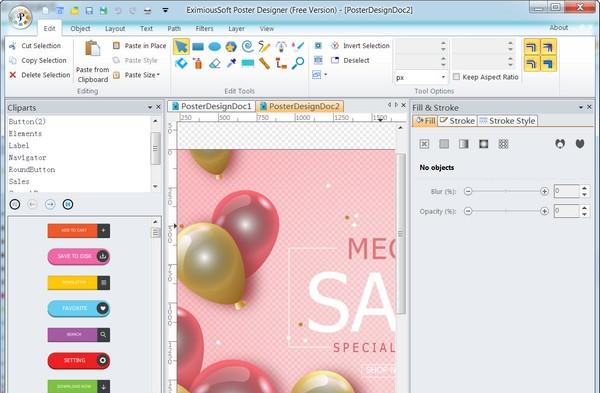Click the Opacity slider track
600x393 pixels.
pyautogui.click(x=506, y=211)
